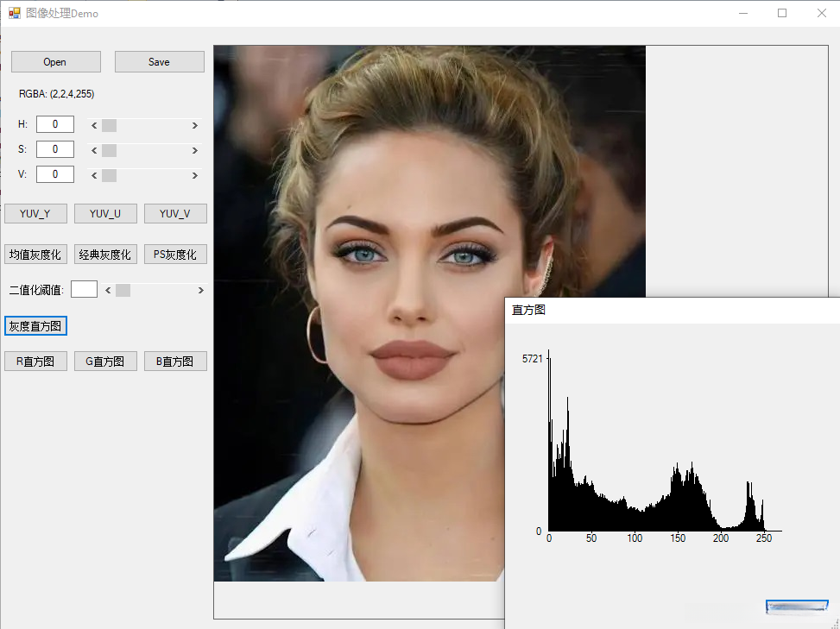Minimize the 图像处理Demo window
The image size is (840, 629).
743,13
